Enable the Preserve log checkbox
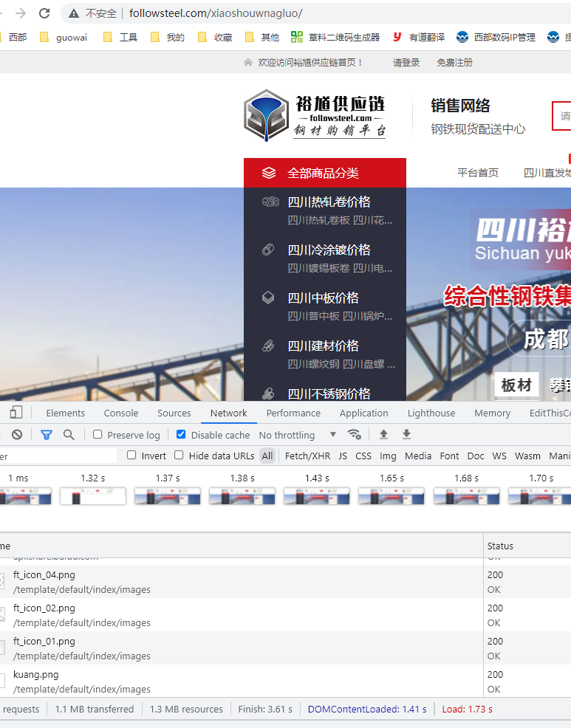The height and width of the screenshot is (728, 571). pos(98,435)
